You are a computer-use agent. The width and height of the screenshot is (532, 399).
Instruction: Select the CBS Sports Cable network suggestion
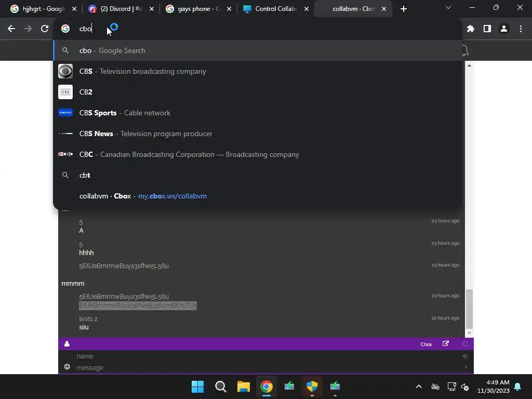tap(258, 113)
